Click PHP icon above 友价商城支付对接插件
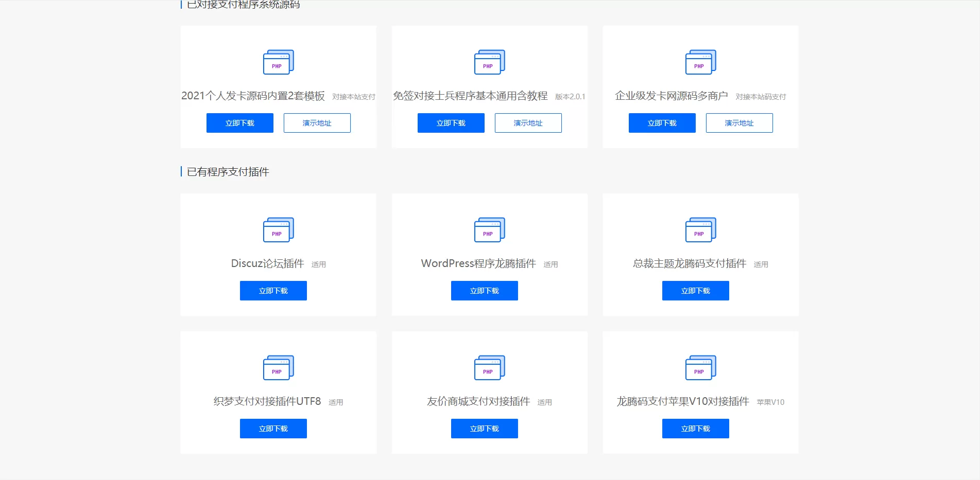980x480 pixels. 489,368
